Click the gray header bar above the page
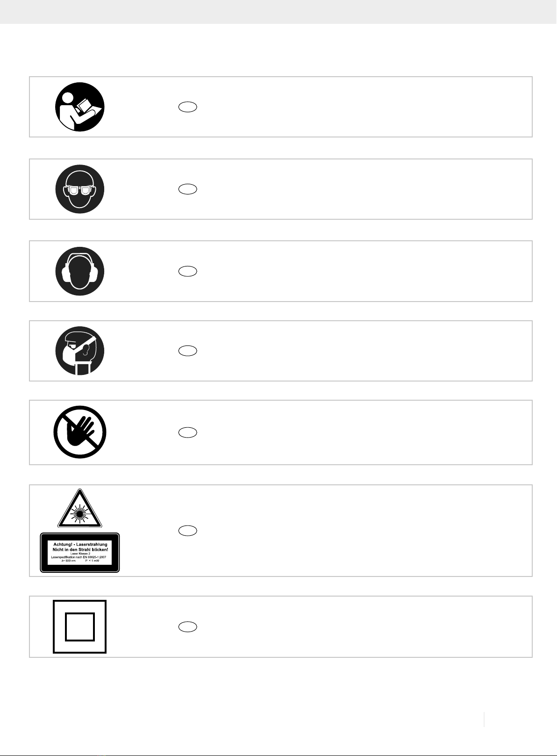 [278, 12]
